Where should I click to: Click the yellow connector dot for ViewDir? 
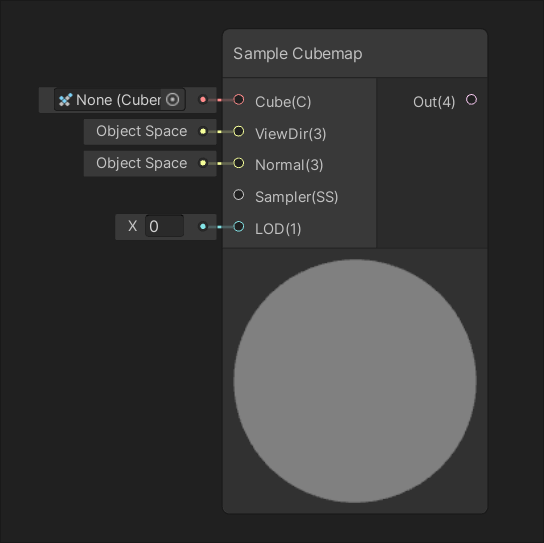coord(203,131)
